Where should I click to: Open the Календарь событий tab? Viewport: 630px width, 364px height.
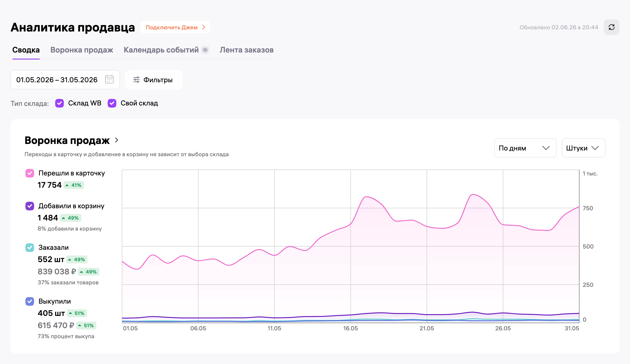pos(161,50)
